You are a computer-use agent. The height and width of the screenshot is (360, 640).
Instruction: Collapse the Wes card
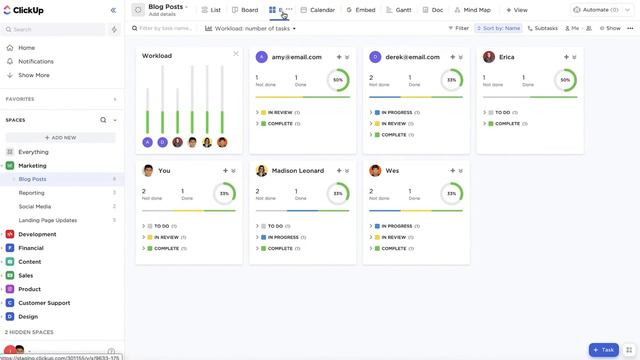tap(461, 171)
